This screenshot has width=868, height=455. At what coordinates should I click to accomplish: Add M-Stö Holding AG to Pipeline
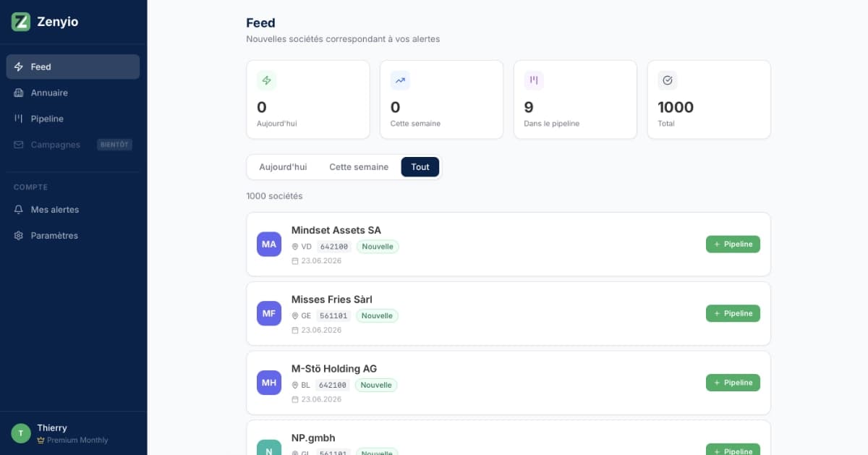[733, 383]
